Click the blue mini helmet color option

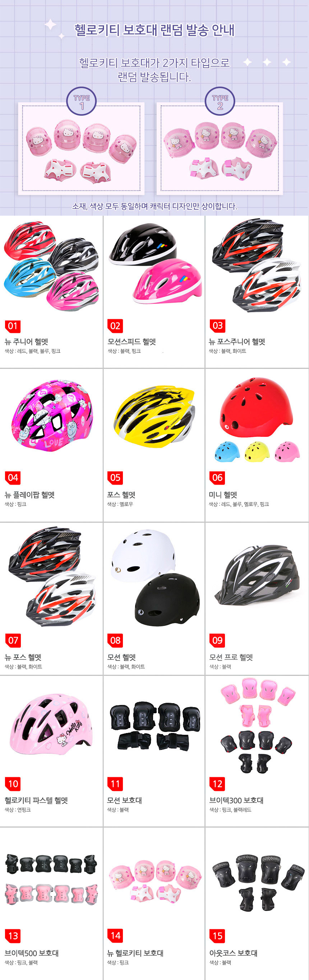pos(227,452)
